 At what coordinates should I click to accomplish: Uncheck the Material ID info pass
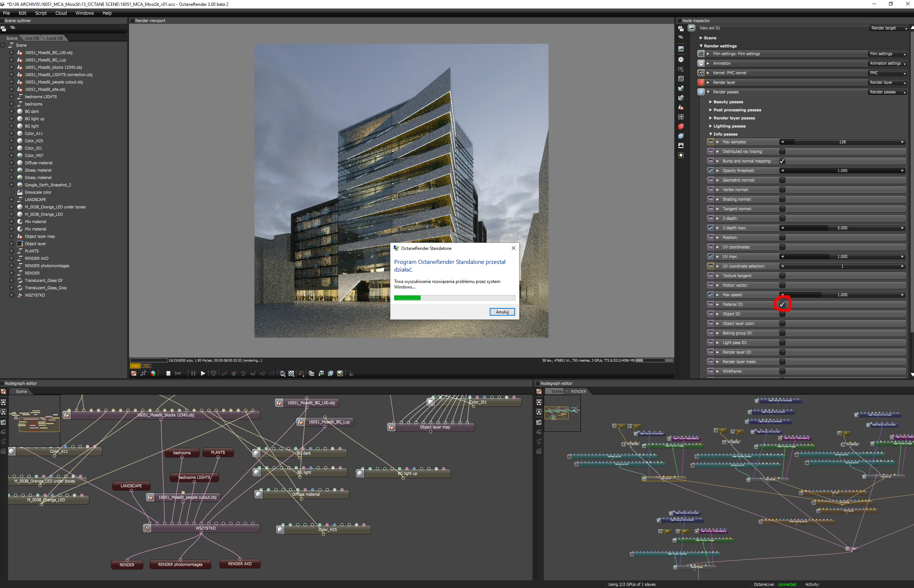[x=782, y=304]
